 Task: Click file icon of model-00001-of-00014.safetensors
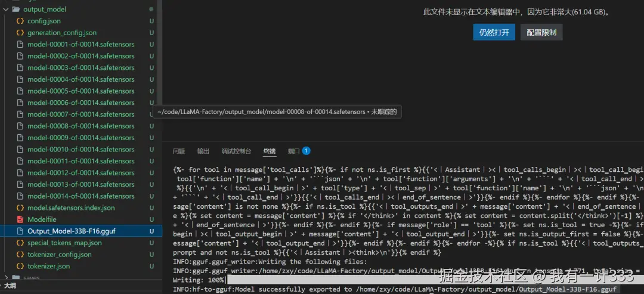tap(19, 44)
